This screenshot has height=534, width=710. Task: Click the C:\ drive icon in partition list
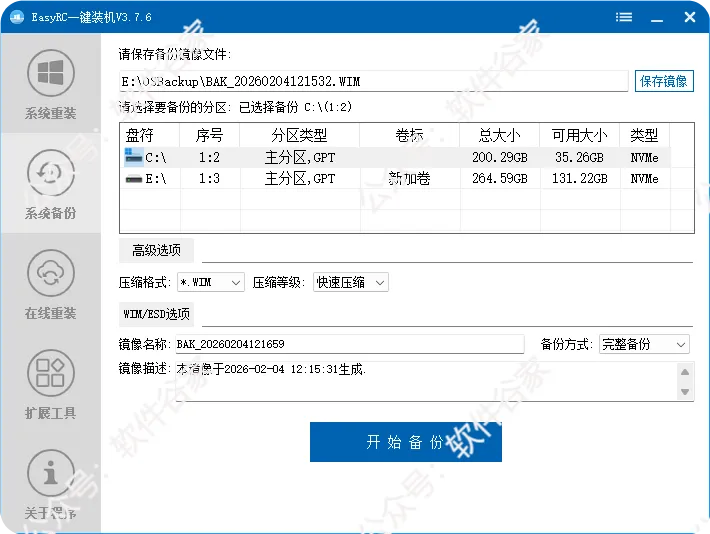[133, 157]
